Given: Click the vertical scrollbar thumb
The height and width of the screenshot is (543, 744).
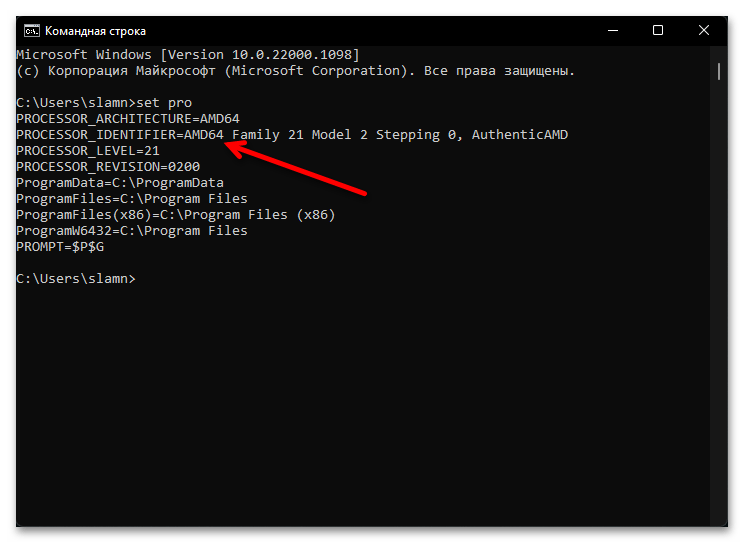Looking at the screenshot, I should click(x=719, y=71).
